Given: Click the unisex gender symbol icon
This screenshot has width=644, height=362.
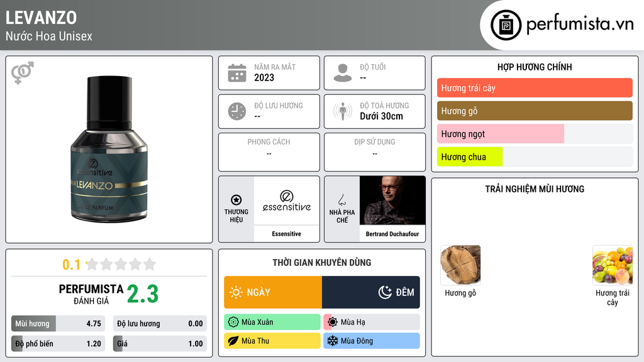Looking at the screenshot, I should click(22, 73).
